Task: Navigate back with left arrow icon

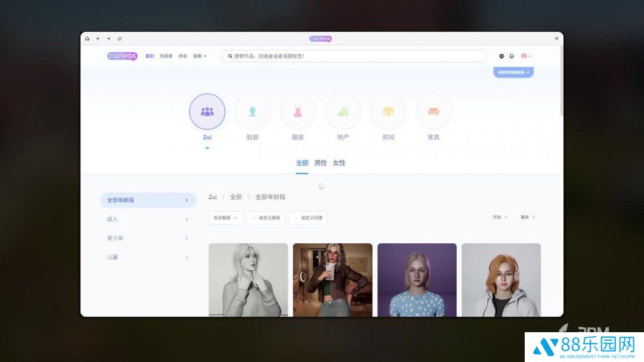Action: (98, 39)
